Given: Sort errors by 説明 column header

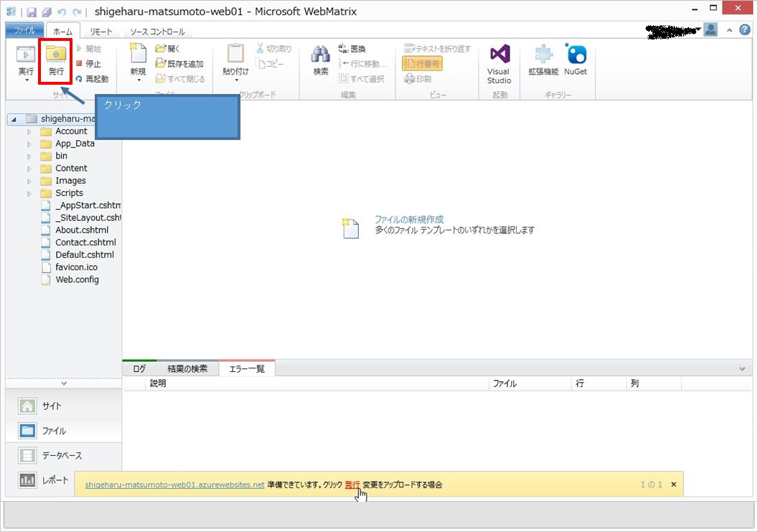Looking at the screenshot, I should (317, 383).
